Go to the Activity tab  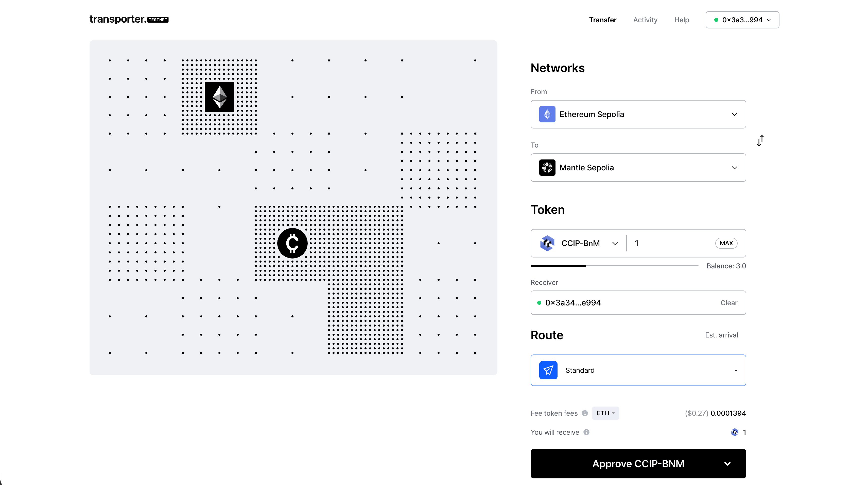(645, 20)
